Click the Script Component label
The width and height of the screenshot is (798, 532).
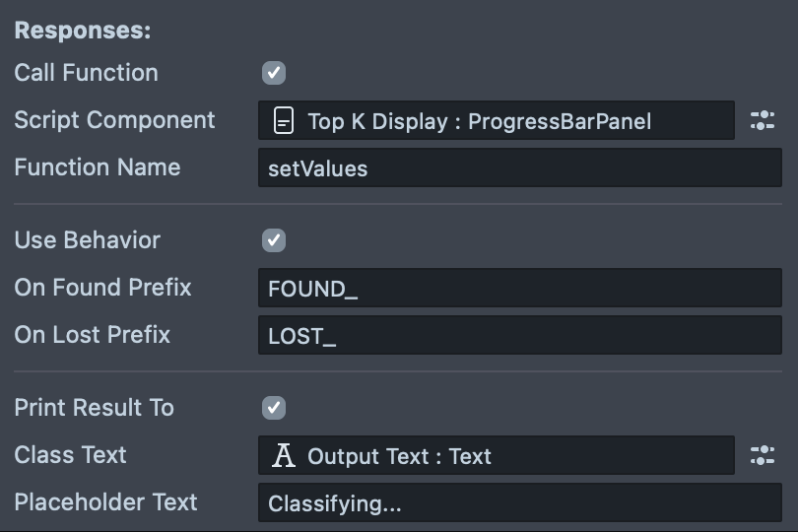114,120
